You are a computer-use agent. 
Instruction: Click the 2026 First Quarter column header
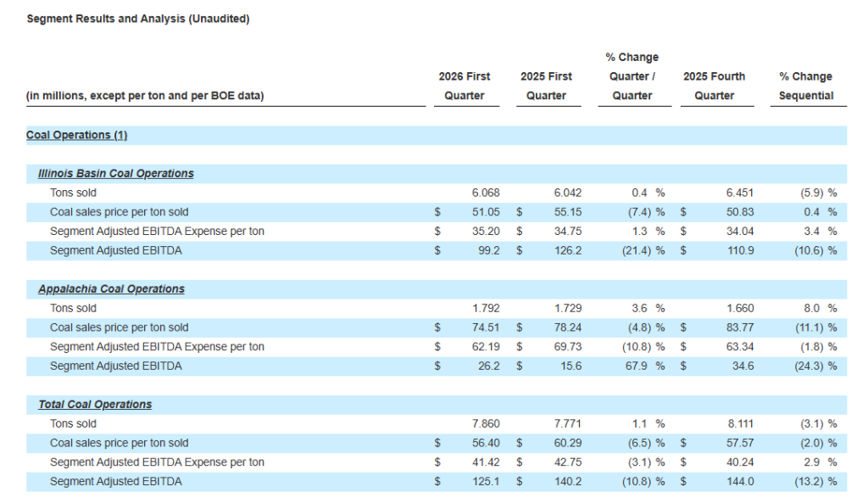tap(465, 86)
